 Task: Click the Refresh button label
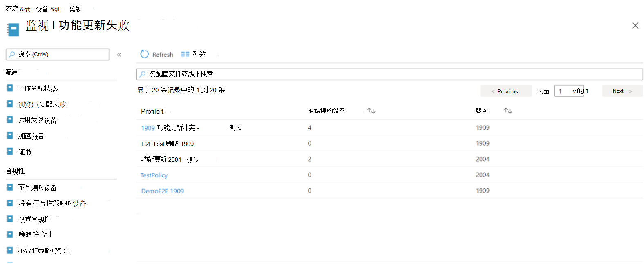point(163,55)
